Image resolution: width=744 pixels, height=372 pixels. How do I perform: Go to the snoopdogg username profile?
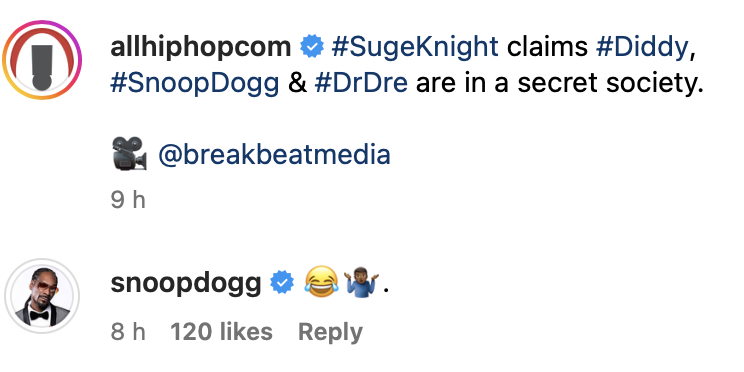coord(186,284)
